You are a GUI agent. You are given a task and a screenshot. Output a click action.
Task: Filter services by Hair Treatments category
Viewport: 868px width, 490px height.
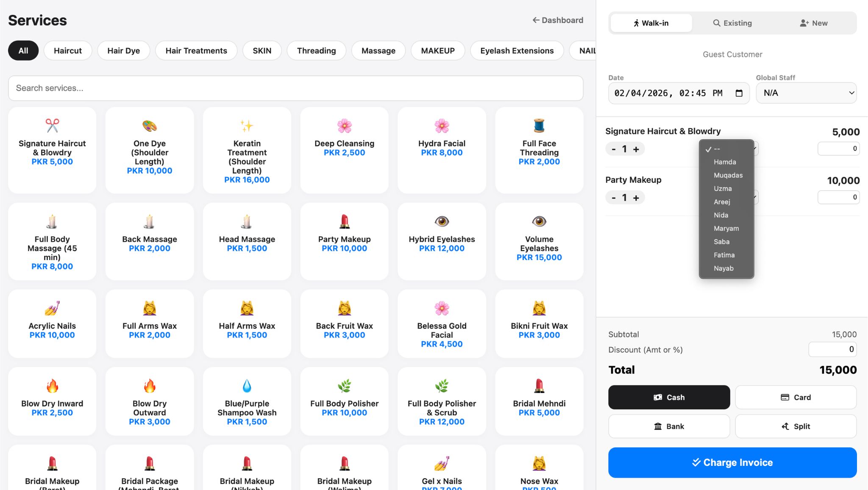pyautogui.click(x=196, y=51)
